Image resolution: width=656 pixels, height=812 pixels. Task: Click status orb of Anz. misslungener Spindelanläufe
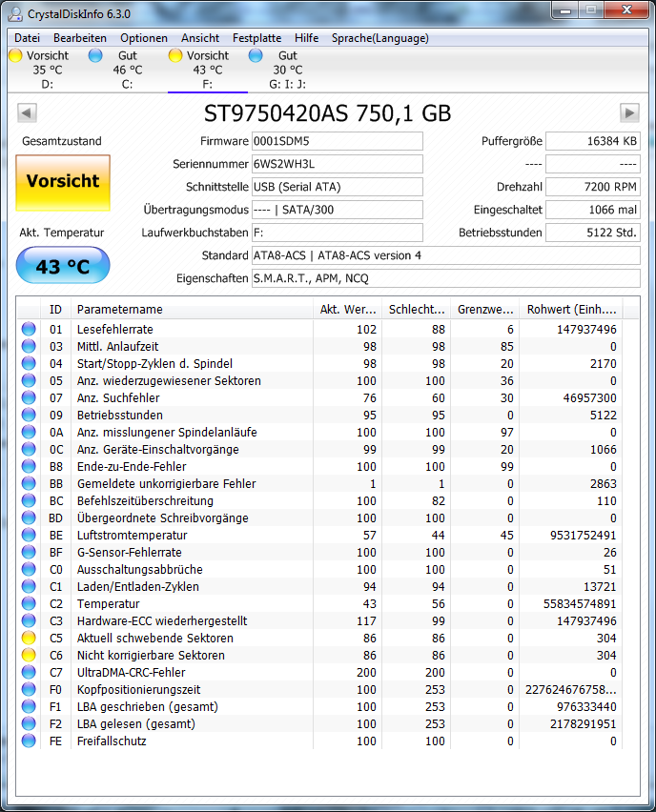[x=29, y=432]
